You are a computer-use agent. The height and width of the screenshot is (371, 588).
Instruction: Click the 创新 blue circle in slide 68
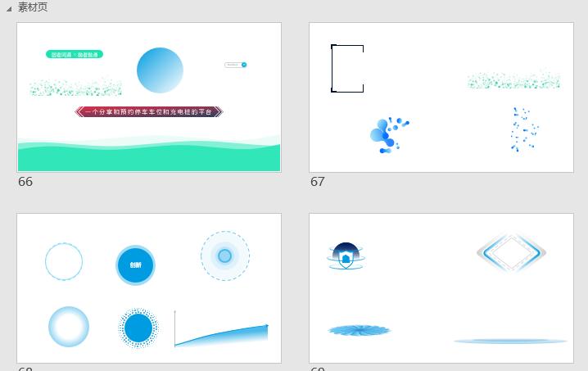(x=135, y=265)
